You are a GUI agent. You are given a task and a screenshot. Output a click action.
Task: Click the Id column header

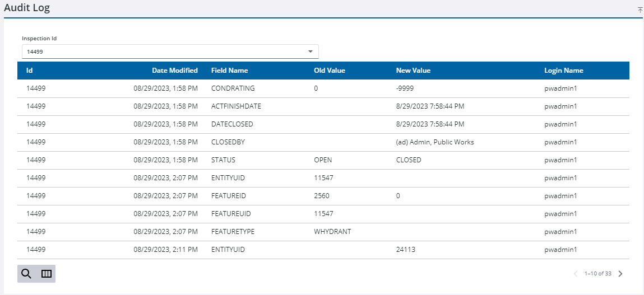30,71
